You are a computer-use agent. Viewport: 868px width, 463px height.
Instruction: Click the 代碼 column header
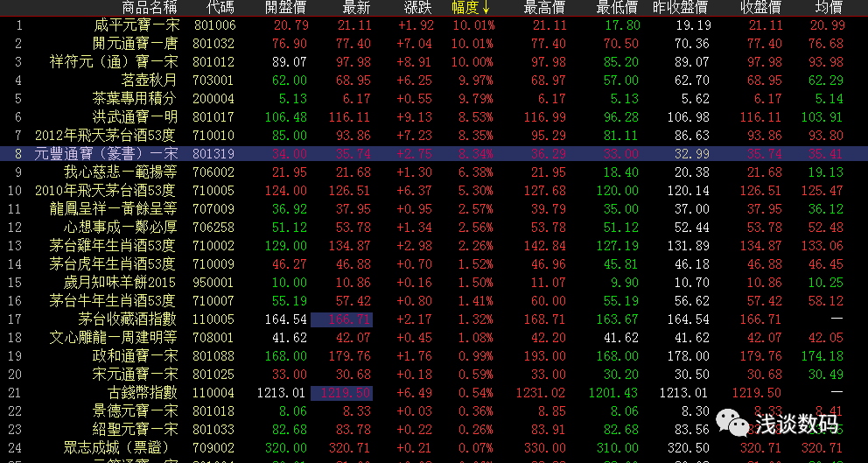(x=220, y=7)
